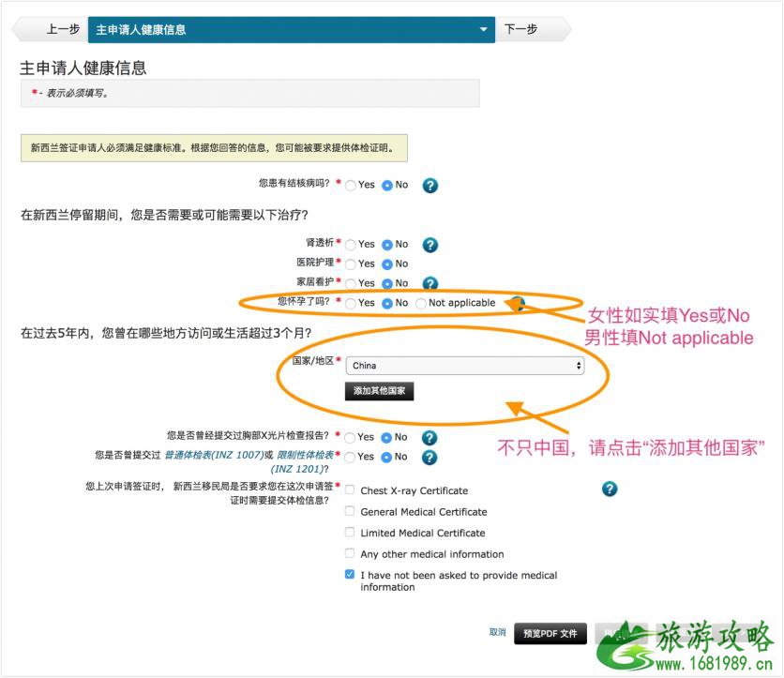Select Yes for the tuberculosis question

pos(350,185)
